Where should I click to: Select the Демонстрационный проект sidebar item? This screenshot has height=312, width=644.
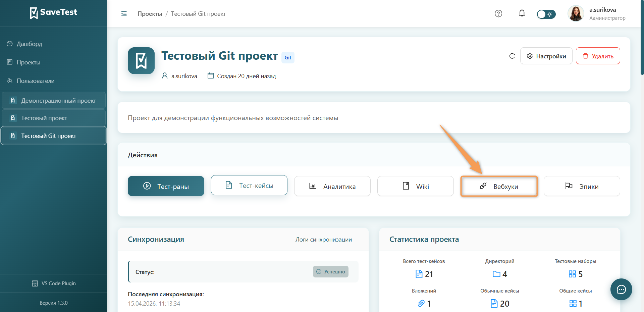(x=54, y=101)
